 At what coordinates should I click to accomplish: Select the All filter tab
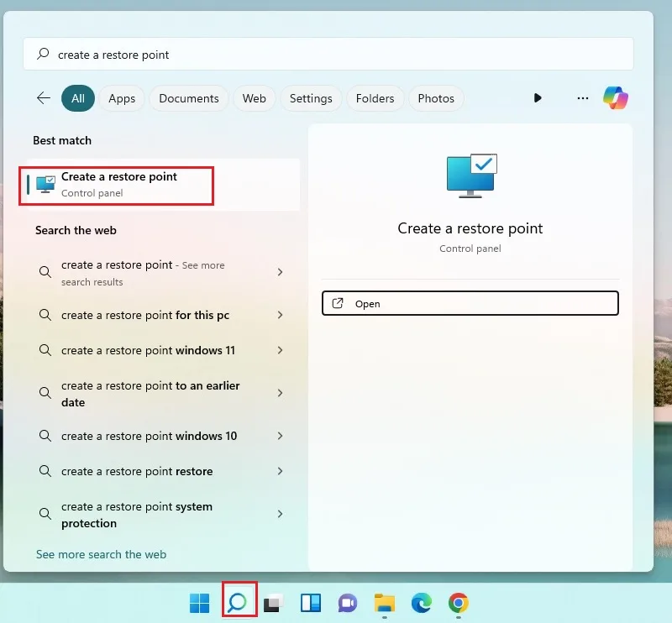(78, 98)
